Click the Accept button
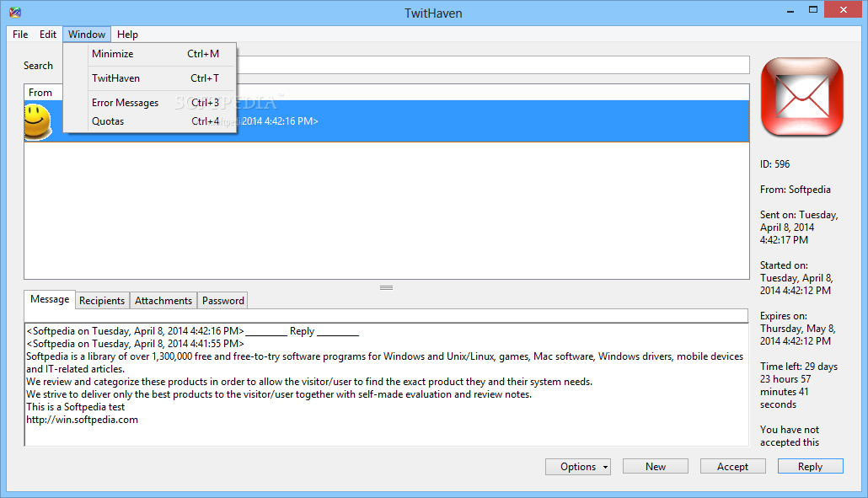Screen dimensions: 868x498 (x=733, y=467)
